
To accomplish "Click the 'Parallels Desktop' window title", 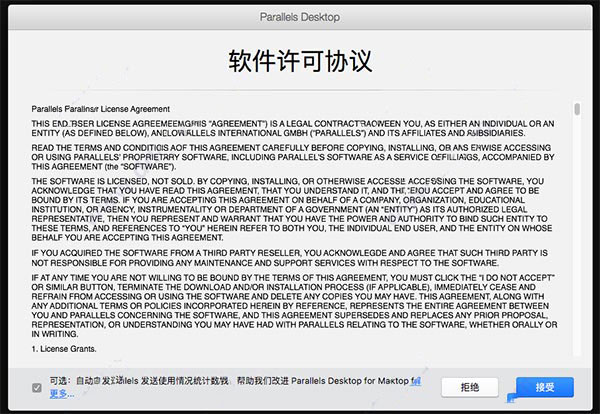I will tap(300, 17).
